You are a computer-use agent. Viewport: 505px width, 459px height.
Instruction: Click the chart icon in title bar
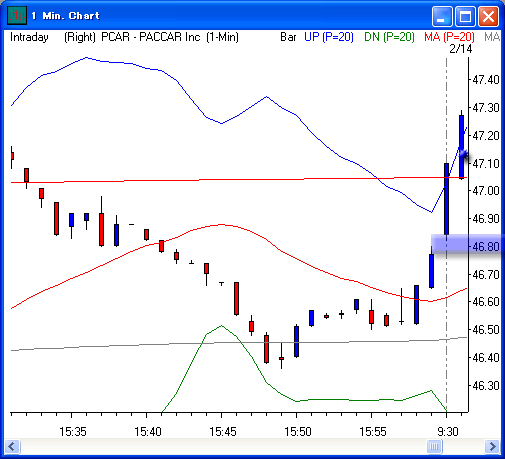17,15
